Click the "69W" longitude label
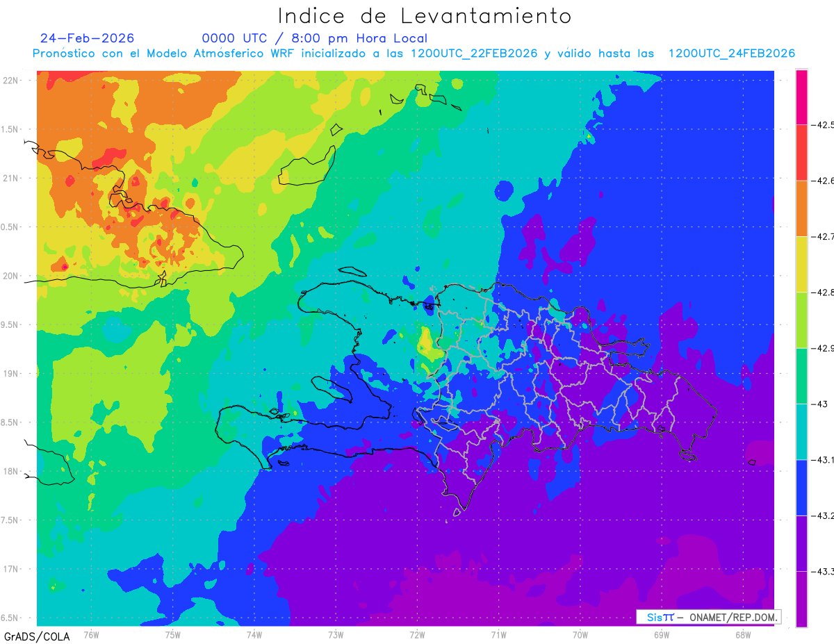The width and height of the screenshot is (834, 644). pyautogui.click(x=661, y=635)
